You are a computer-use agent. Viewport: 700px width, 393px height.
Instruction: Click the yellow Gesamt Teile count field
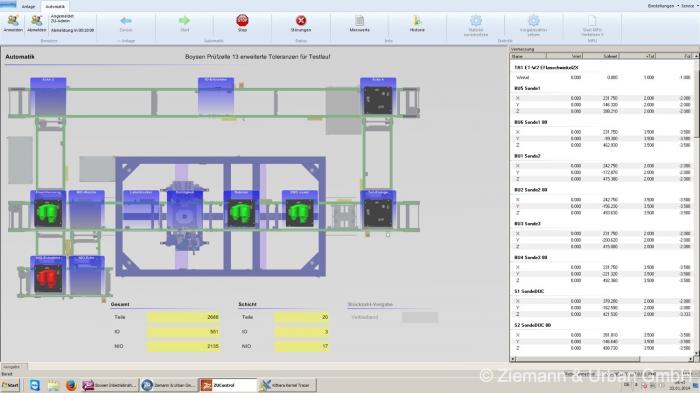point(183,317)
